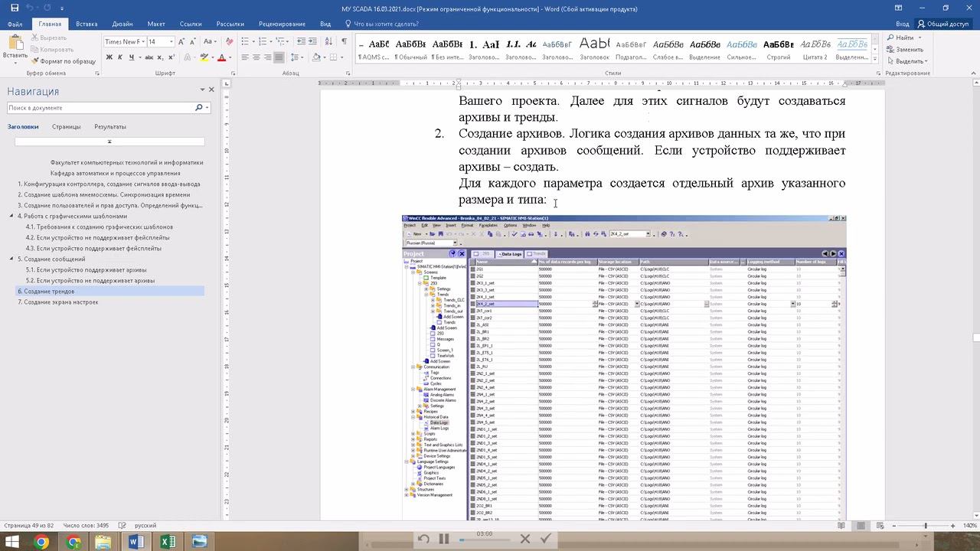
Task: Increase font size with the large A icon
Action: (182, 41)
